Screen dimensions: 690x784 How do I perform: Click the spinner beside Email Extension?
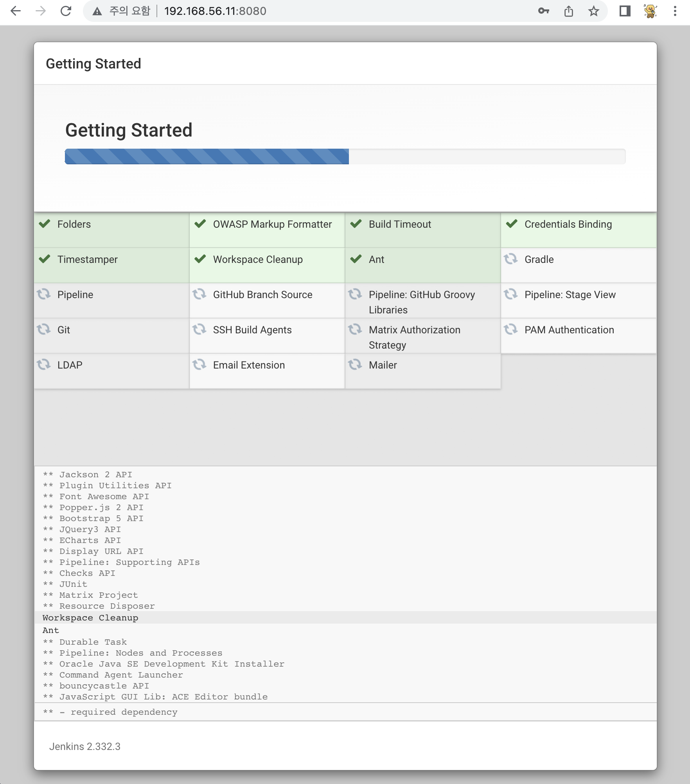(199, 364)
